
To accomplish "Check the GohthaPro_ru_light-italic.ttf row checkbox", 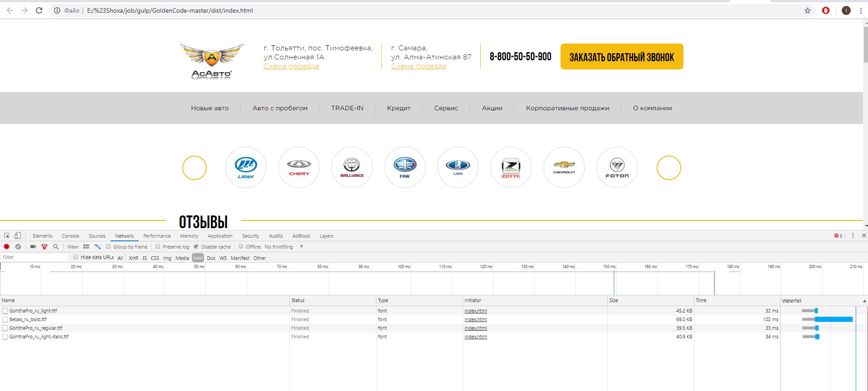I will [5, 337].
